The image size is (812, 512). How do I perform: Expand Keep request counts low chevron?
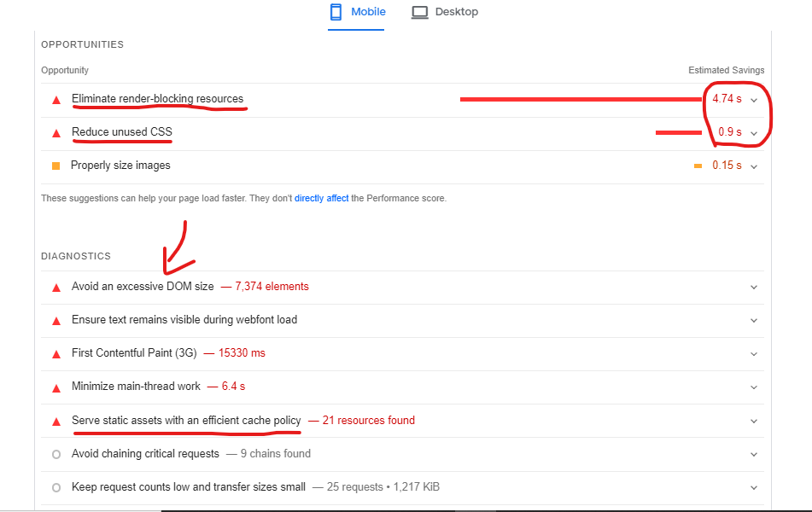pyautogui.click(x=754, y=487)
